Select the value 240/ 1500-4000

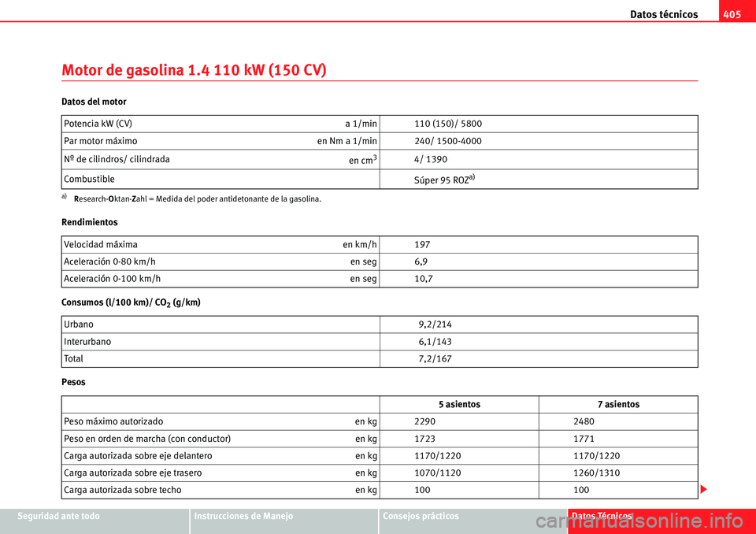(x=448, y=141)
